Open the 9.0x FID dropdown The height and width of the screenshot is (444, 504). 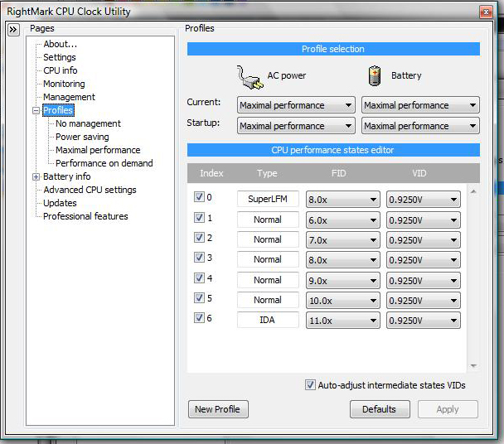[343, 281]
